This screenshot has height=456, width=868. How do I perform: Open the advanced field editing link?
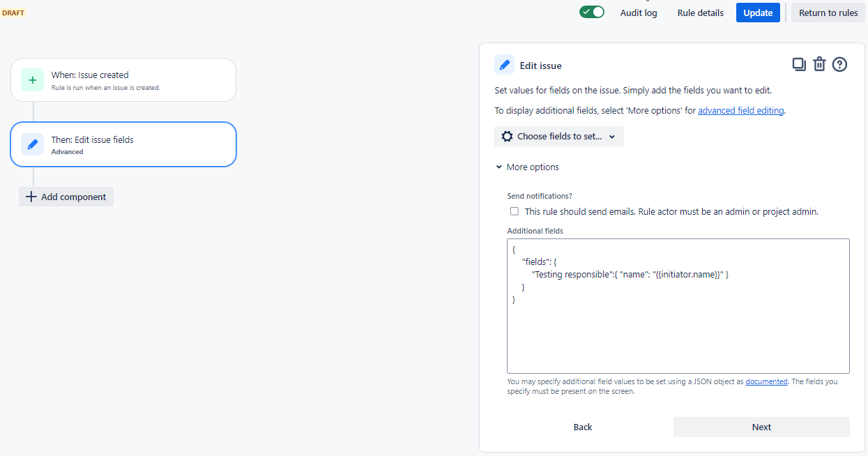(x=741, y=110)
